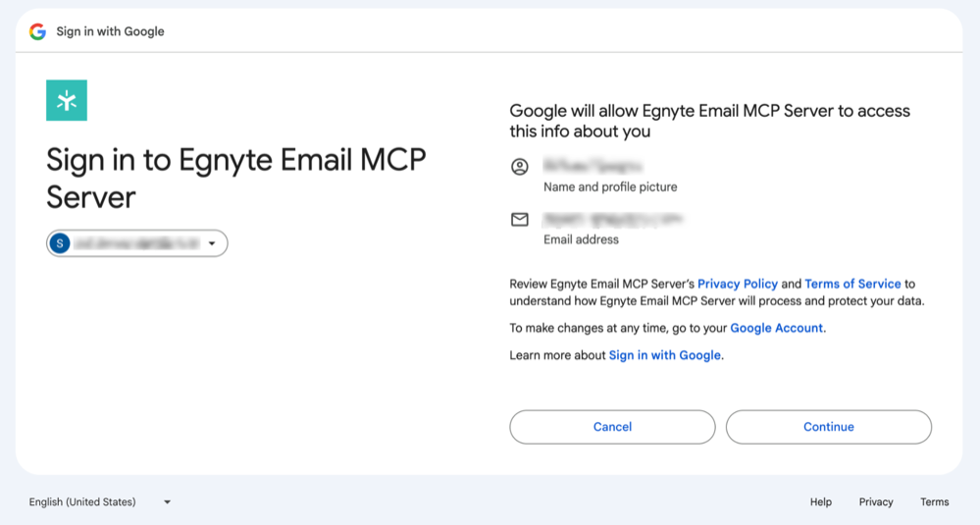Open the Terms of Service link
980x525 pixels.
coord(852,284)
